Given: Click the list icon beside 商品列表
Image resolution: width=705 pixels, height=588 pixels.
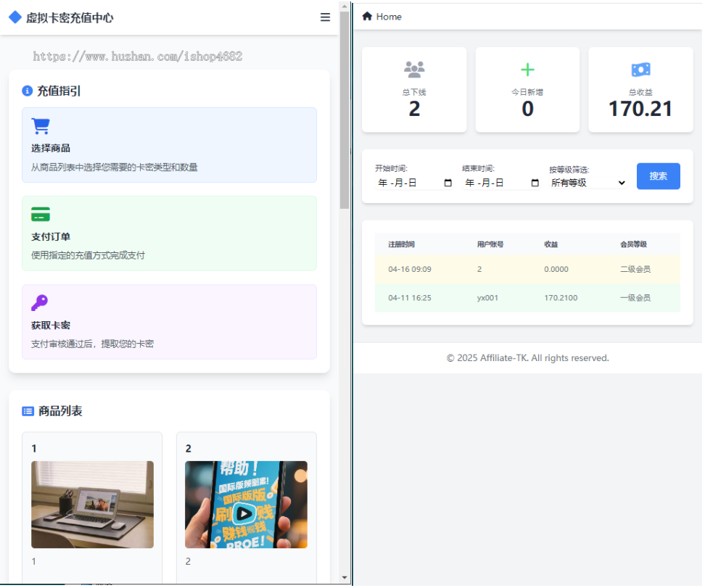Looking at the screenshot, I should click(x=28, y=412).
